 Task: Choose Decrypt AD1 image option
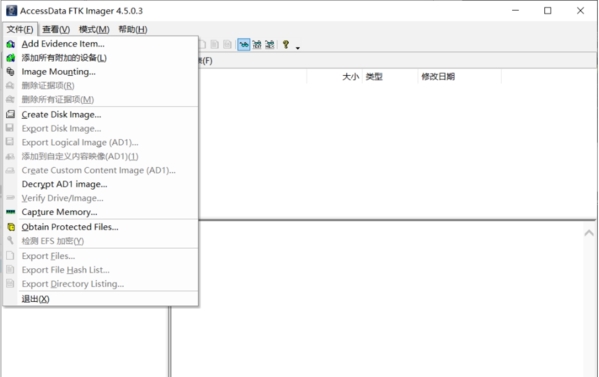pos(100,184)
